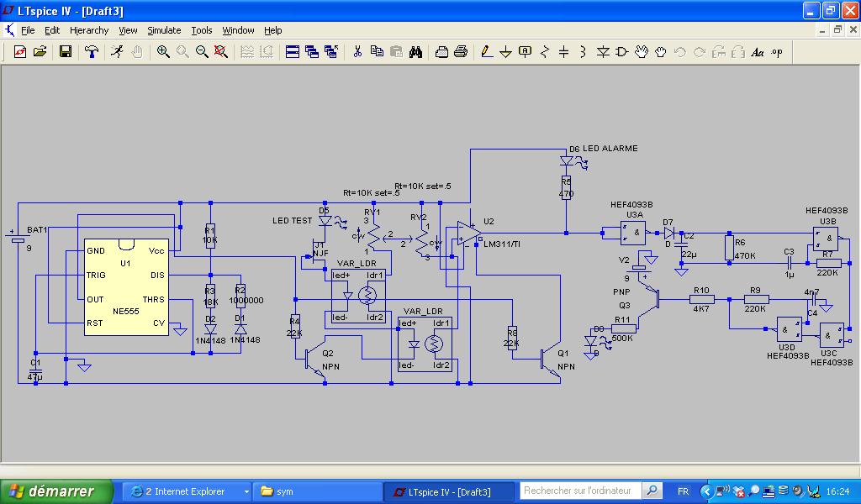This screenshot has height=504, width=861.
Task: Expand the Internet Explorer group dropdown arrow
Action: pos(246,492)
